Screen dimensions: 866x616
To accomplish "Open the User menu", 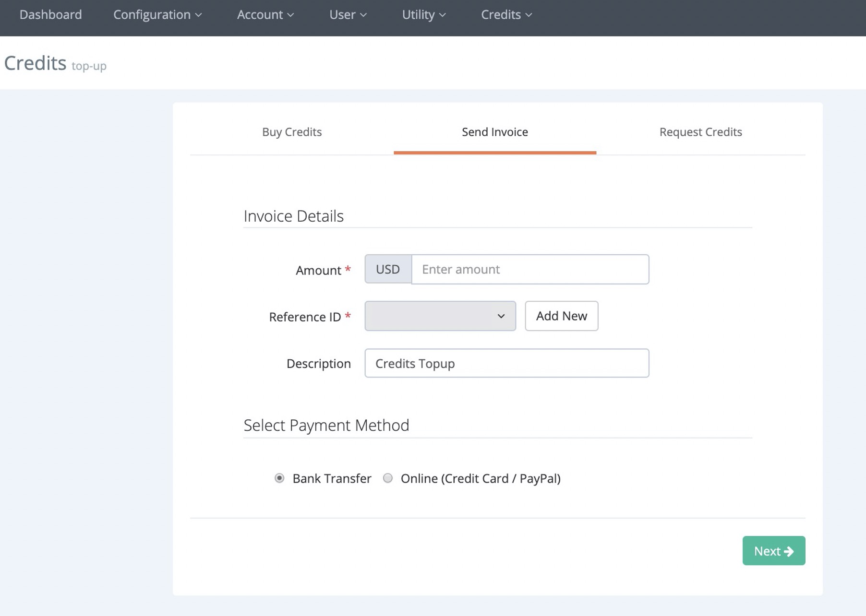I will (x=348, y=14).
